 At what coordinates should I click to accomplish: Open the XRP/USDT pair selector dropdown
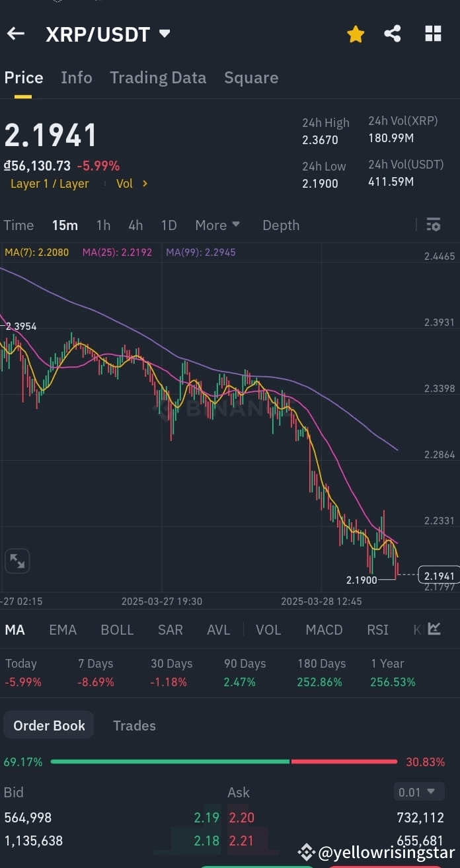click(163, 34)
